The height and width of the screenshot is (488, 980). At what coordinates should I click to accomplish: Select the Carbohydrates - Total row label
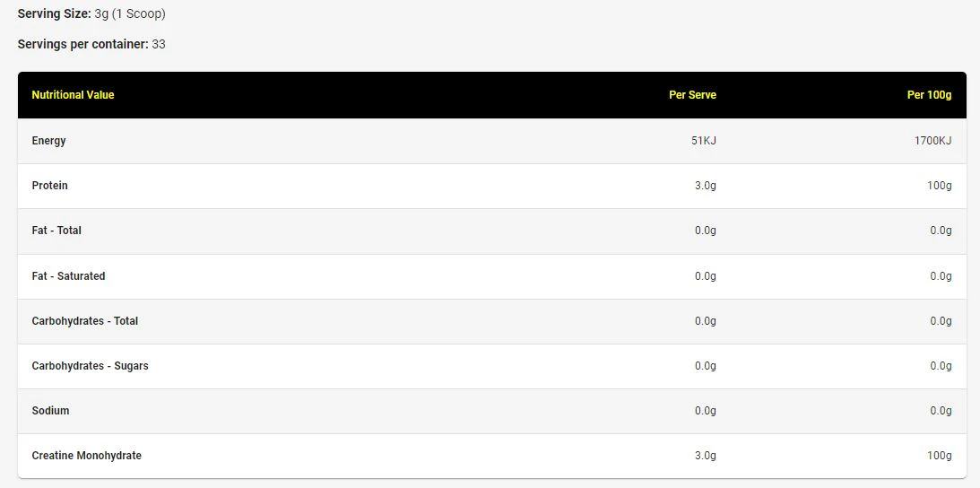(x=84, y=321)
